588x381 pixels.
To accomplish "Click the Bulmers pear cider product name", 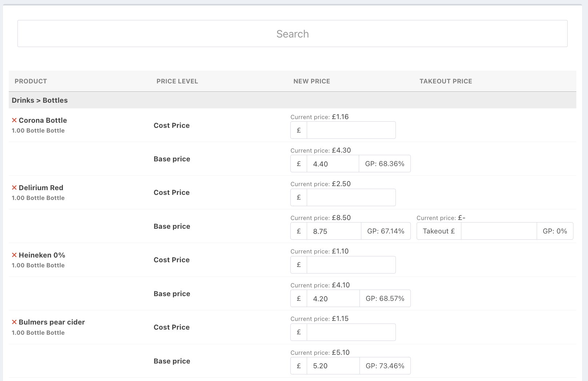I will click(x=52, y=322).
